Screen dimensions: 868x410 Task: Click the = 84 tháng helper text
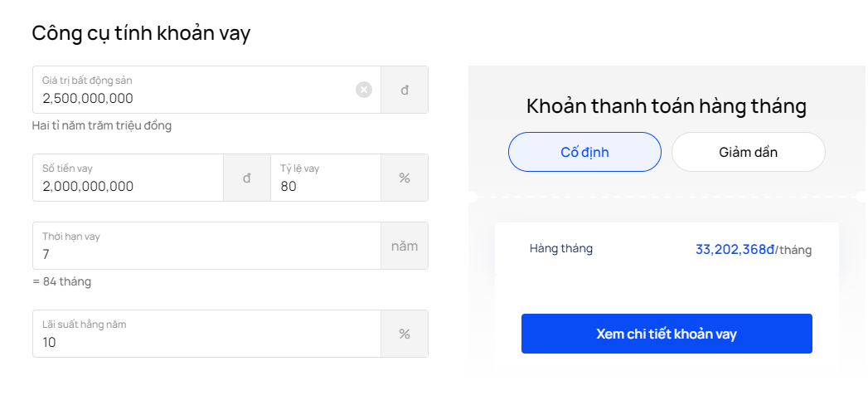point(61,281)
